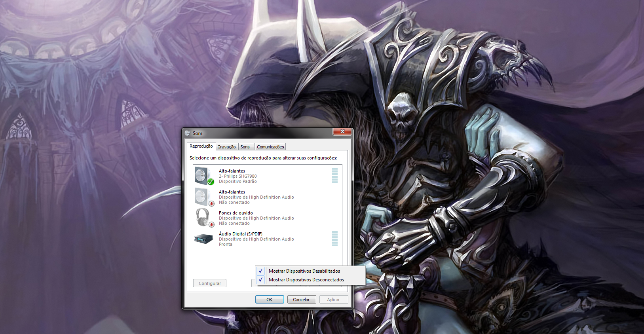Click 'Fones de ouvido' device name
Image resolution: width=644 pixels, height=334 pixels.
point(236,213)
